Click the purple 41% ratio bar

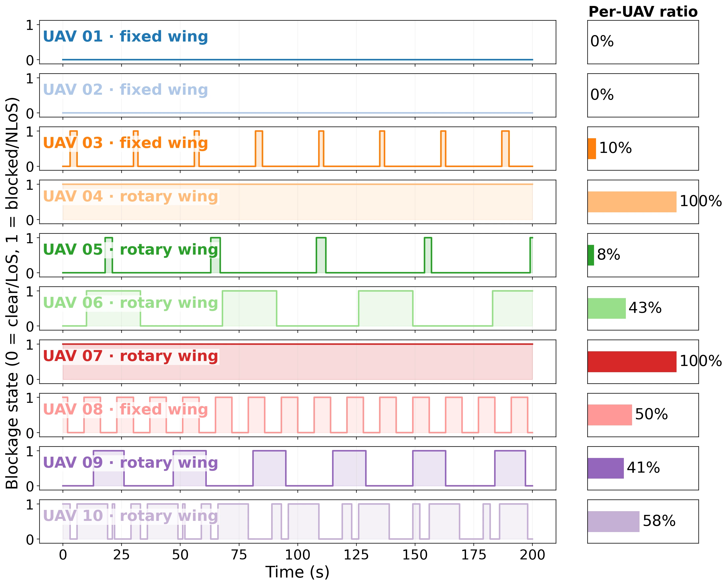point(605,468)
